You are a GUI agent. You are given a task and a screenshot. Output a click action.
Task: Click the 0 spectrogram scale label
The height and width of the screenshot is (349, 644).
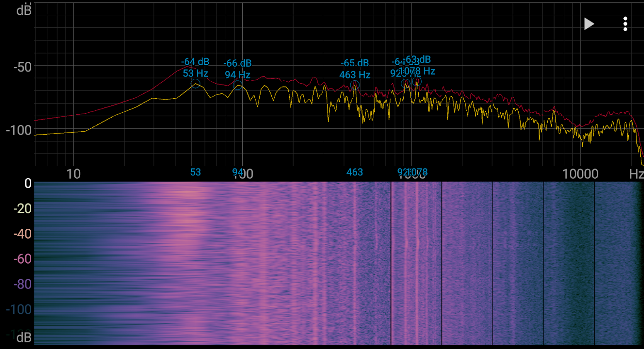coord(28,183)
